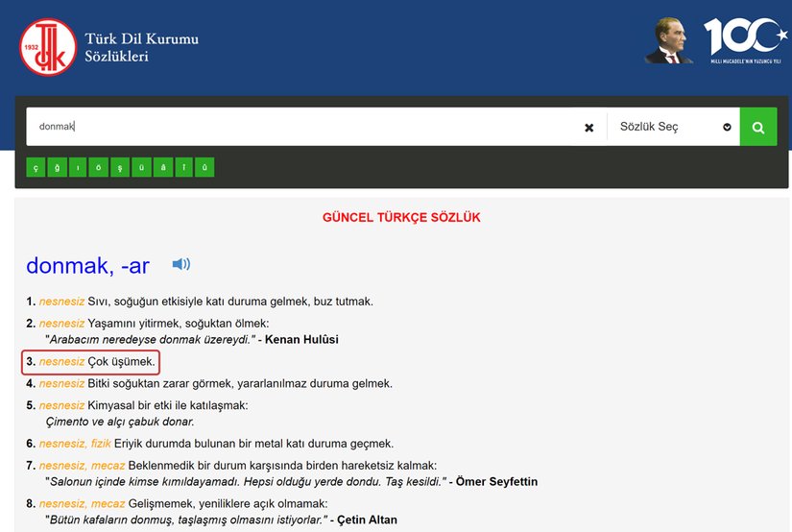This screenshot has width=792, height=532.
Task: Insert the ü character button
Action: 141,167
